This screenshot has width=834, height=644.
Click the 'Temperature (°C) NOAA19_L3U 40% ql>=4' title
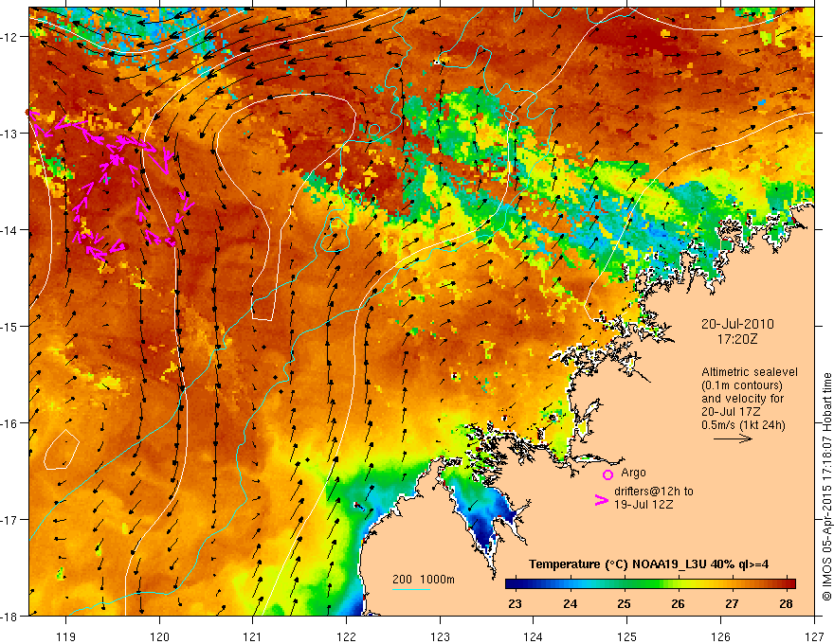(x=649, y=564)
